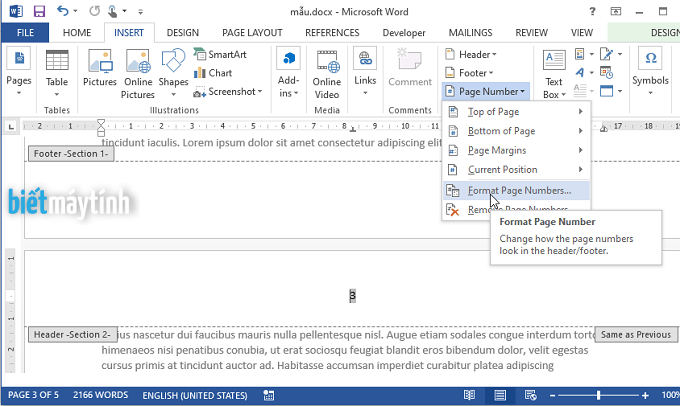Image resolution: width=680 pixels, height=406 pixels.
Task: Insert a SmartArt graphic
Action: tap(220, 55)
